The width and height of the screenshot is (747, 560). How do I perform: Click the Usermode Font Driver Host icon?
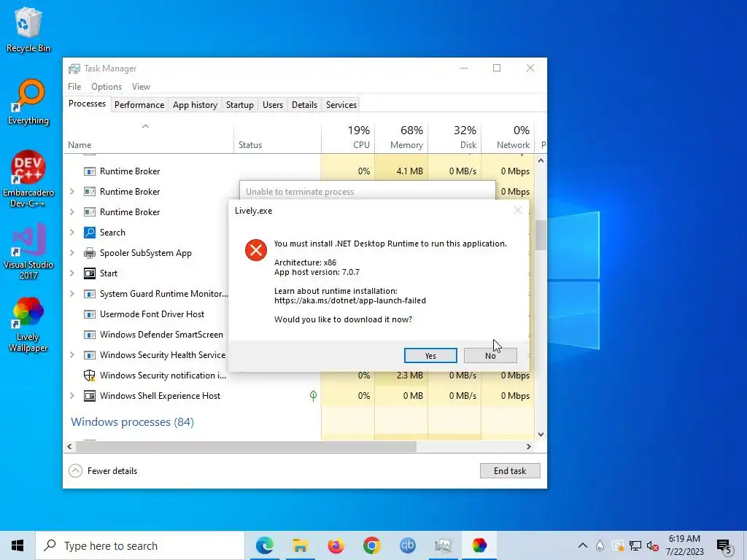90,314
